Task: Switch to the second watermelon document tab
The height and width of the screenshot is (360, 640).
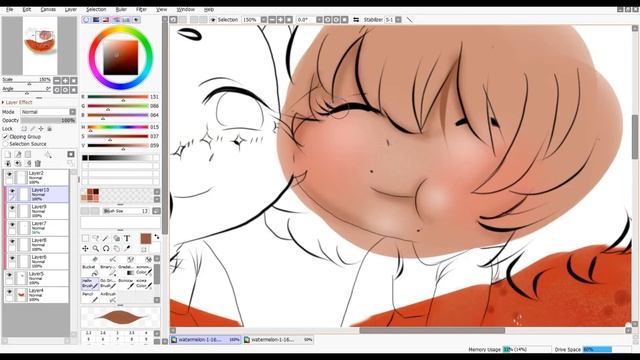Action: pos(278,340)
